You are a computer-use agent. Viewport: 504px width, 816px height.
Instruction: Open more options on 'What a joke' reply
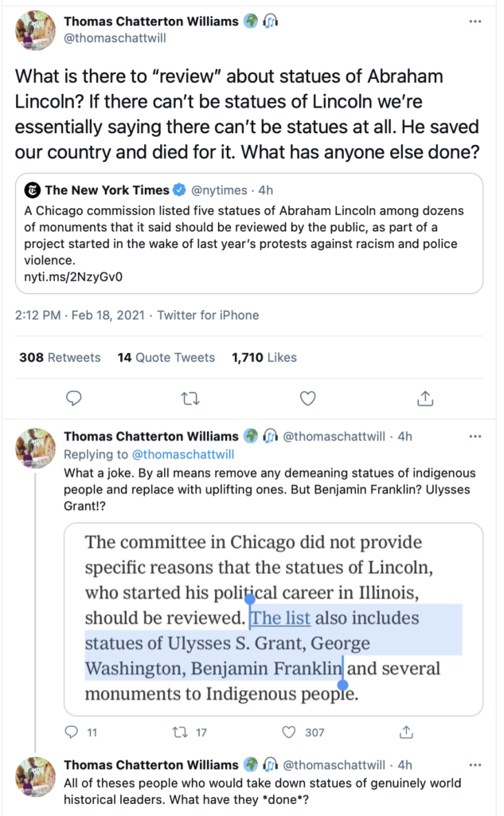(x=475, y=436)
